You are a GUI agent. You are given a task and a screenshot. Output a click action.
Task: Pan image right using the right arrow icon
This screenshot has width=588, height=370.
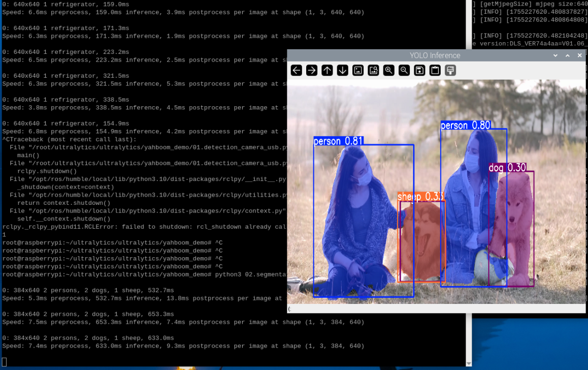click(312, 70)
